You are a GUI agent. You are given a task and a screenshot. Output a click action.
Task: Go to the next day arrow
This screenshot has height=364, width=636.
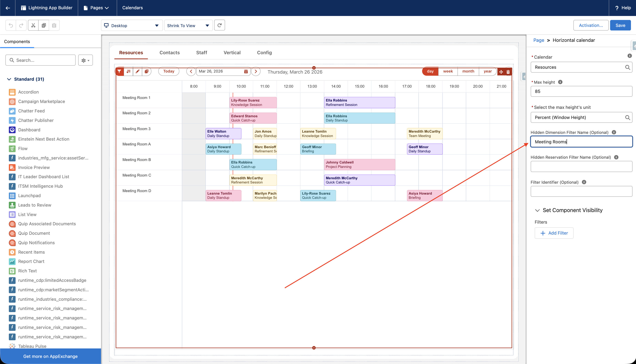click(x=255, y=71)
